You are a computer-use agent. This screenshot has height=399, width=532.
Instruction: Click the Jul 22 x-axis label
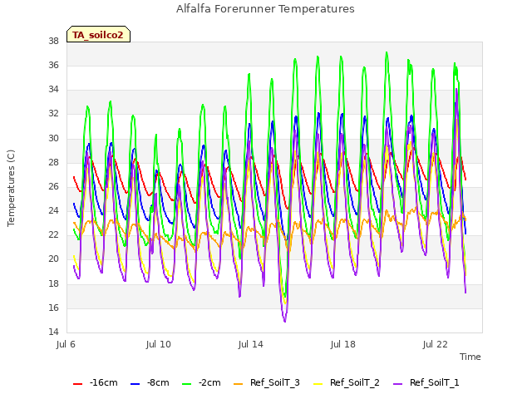tap(436, 344)
